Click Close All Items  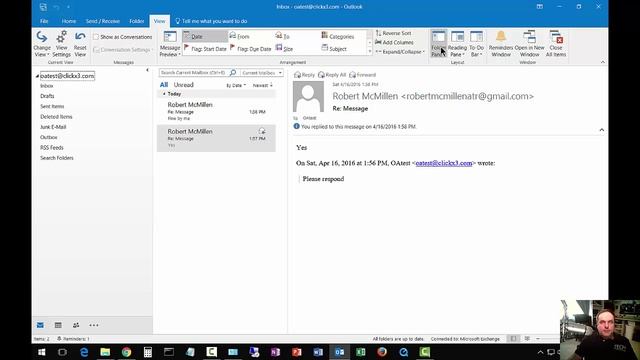pyautogui.click(x=556, y=44)
